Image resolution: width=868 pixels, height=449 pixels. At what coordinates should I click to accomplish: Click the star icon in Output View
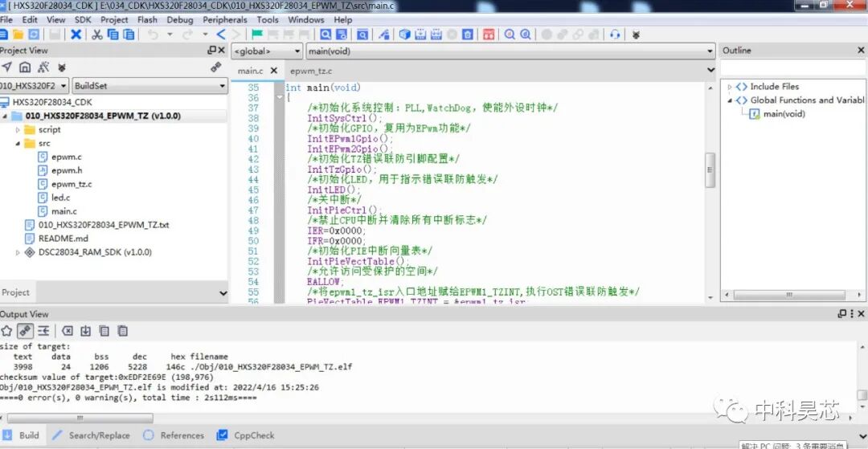6,331
